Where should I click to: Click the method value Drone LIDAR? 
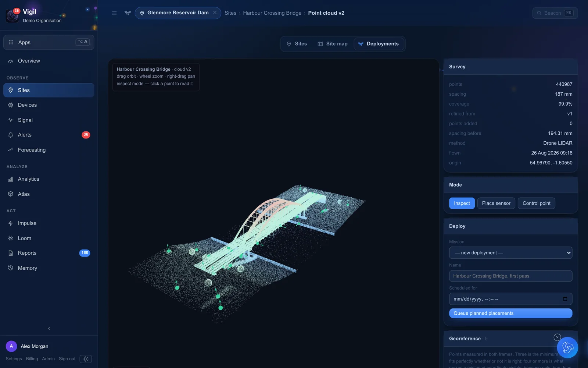point(558,143)
